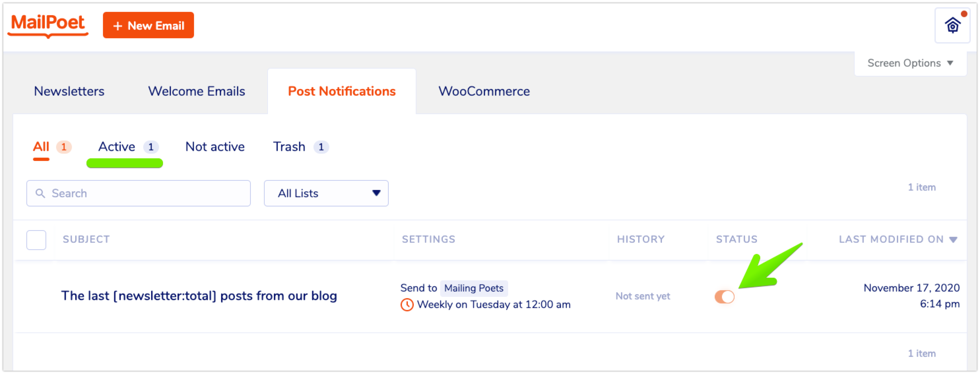Open the newsletter:total posts email subject
This screenshot has width=980, height=374.
click(x=199, y=296)
